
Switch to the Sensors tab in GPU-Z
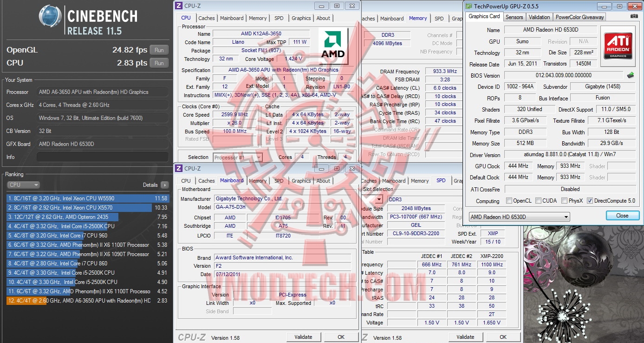pyautogui.click(x=514, y=17)
